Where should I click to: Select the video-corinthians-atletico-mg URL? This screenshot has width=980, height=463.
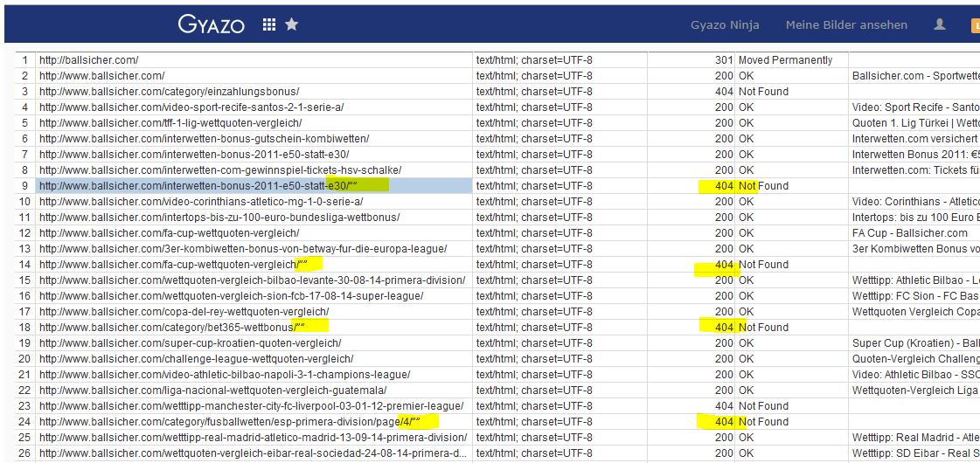[201, 201]
